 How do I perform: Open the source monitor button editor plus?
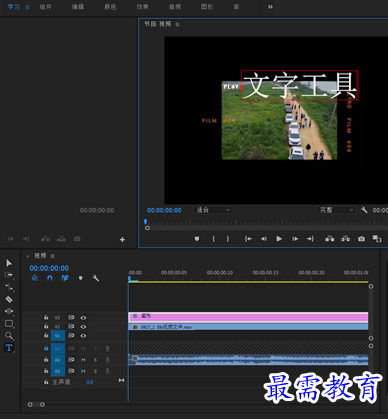point(122,239)
